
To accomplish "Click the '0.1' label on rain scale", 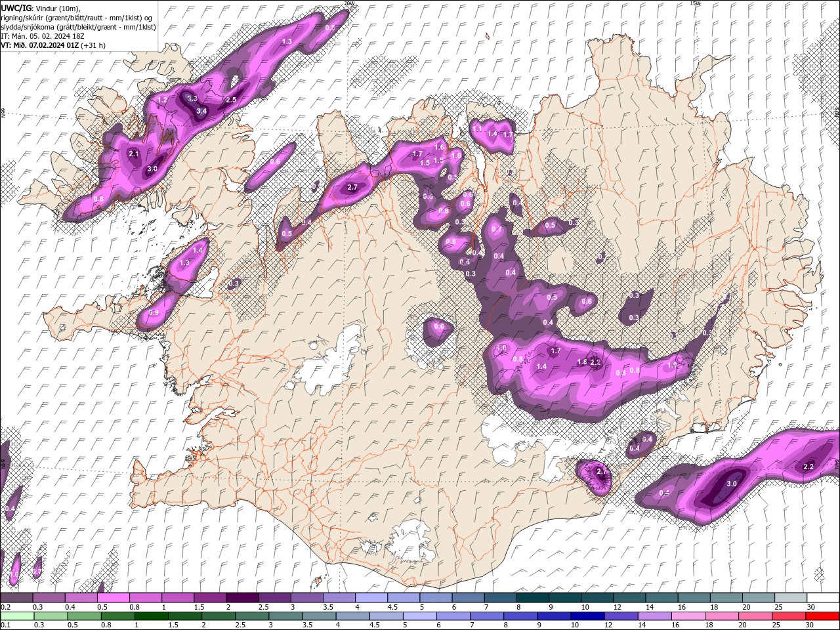I will [x=5, y=625].
